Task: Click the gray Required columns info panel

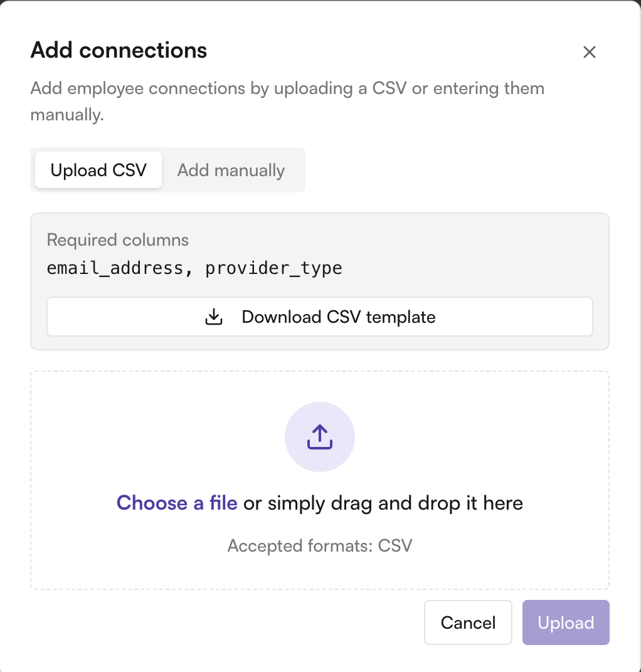Action: pyautogui.click(x=320, y=281)
